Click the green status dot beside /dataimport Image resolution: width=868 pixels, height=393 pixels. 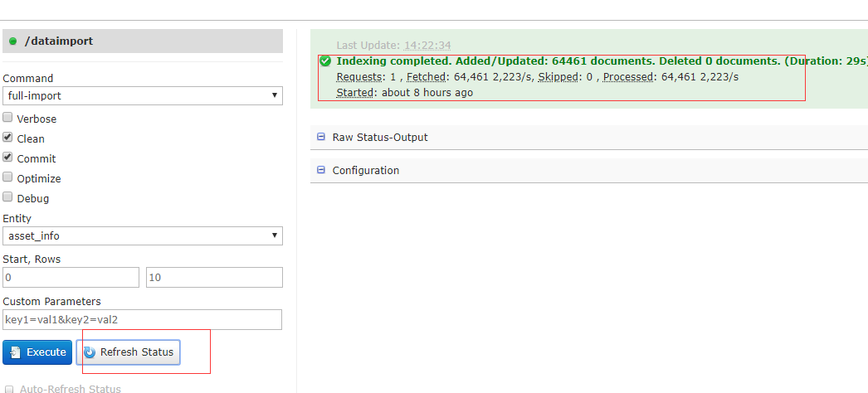[13, 41]
